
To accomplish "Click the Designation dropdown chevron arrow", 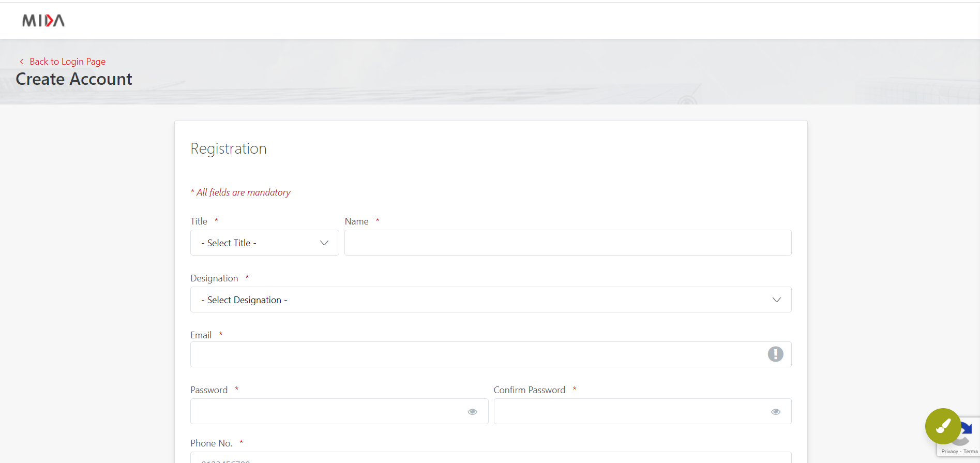I will pyautogui.click(x=776, y=300).
